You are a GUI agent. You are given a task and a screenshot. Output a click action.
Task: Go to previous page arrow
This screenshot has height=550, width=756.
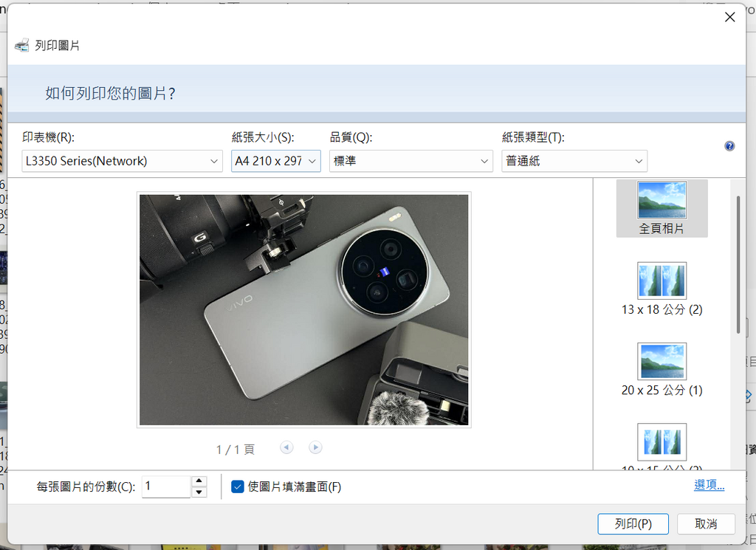(x=286, y=447)
